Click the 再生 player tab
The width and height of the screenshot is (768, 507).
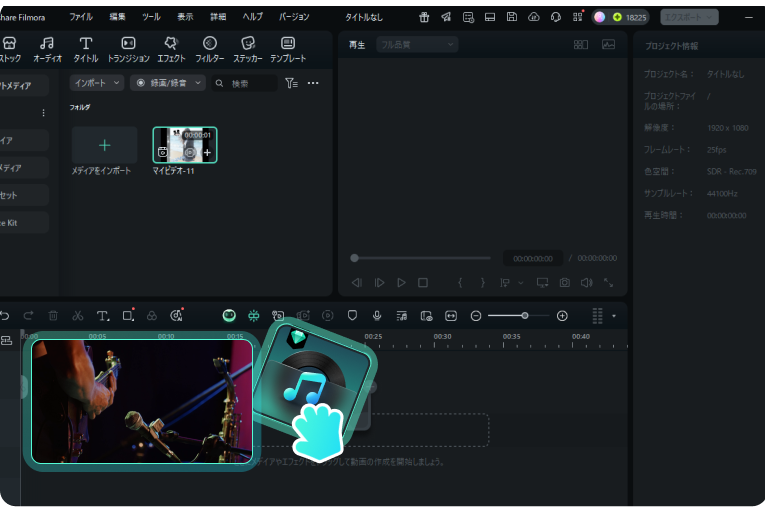click(x=357, y=45)
